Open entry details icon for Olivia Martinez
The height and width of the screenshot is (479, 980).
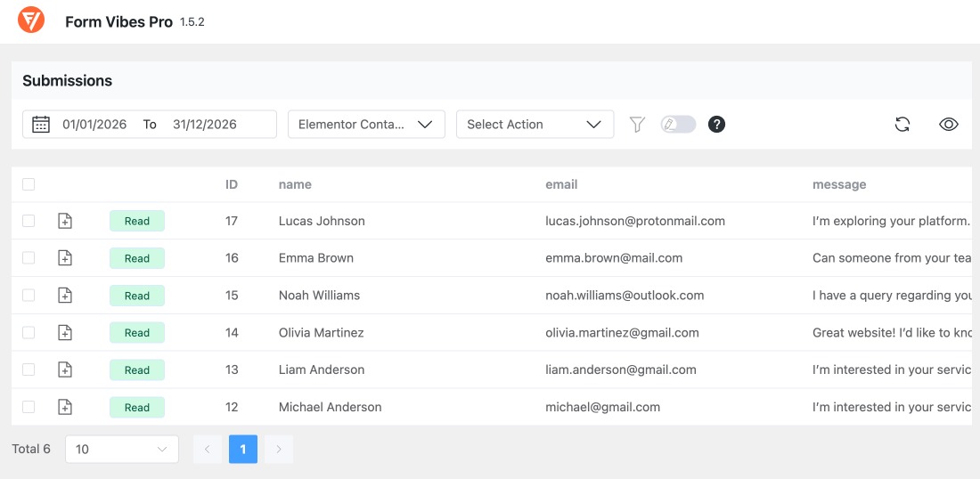click(x=65, y=333)
